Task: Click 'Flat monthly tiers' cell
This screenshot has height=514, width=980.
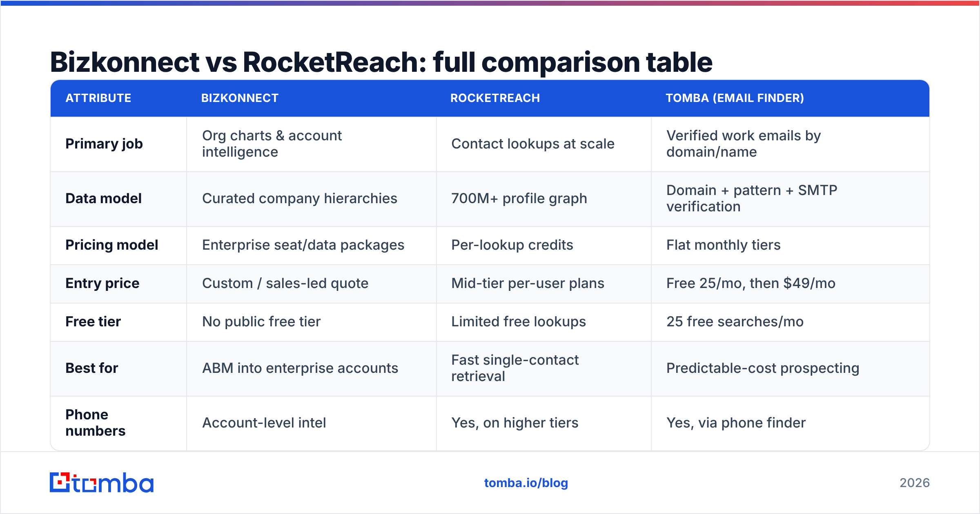Action: (790, 246)
